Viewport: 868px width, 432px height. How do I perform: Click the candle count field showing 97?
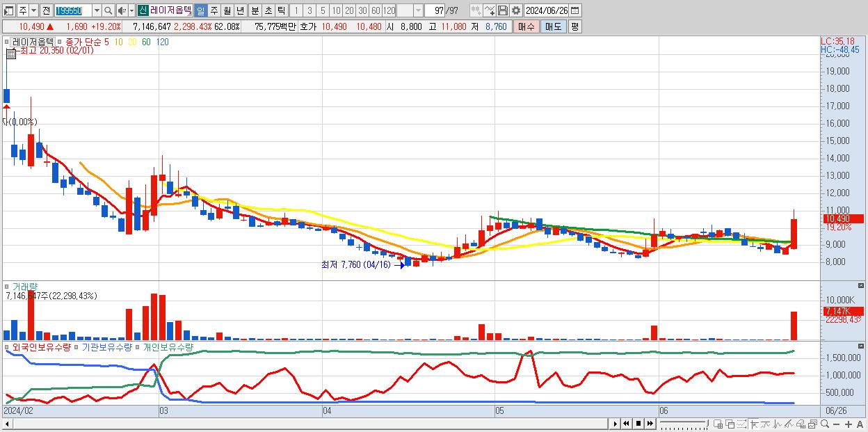click(435, 10)
